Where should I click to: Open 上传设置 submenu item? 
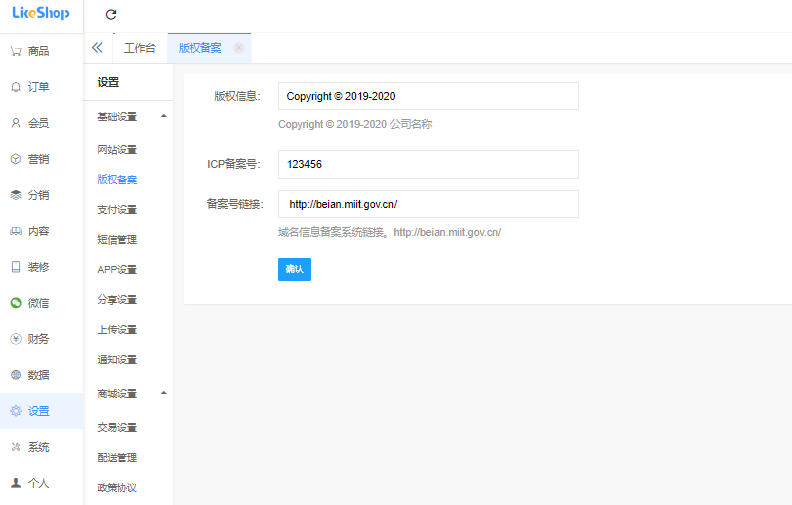pos(117,330)
